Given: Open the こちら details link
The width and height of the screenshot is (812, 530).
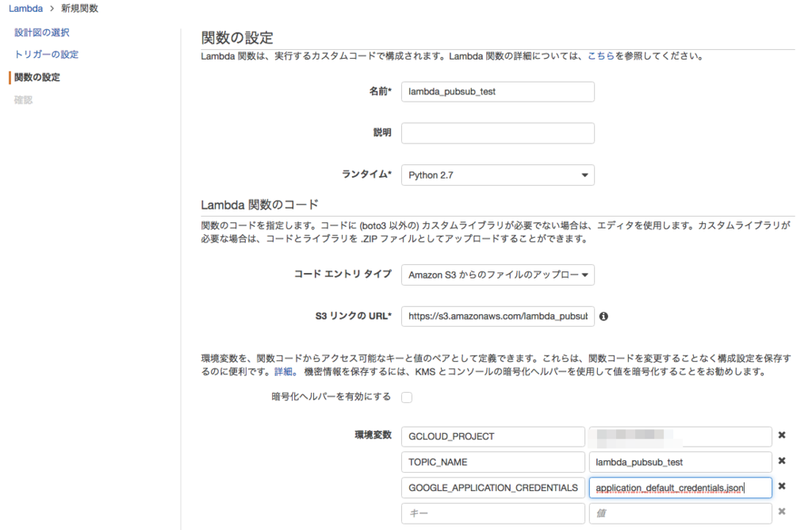Looking at the screenshot, I should click(601, 56).
